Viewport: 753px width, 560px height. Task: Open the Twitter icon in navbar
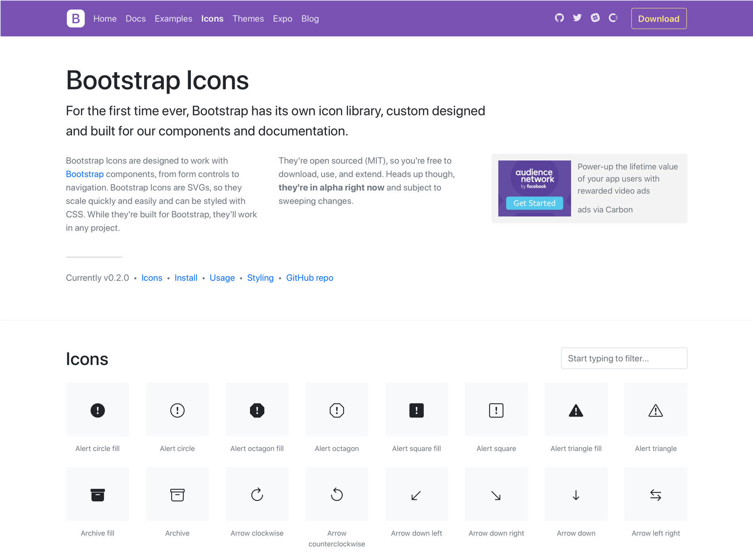pos(577,18)
